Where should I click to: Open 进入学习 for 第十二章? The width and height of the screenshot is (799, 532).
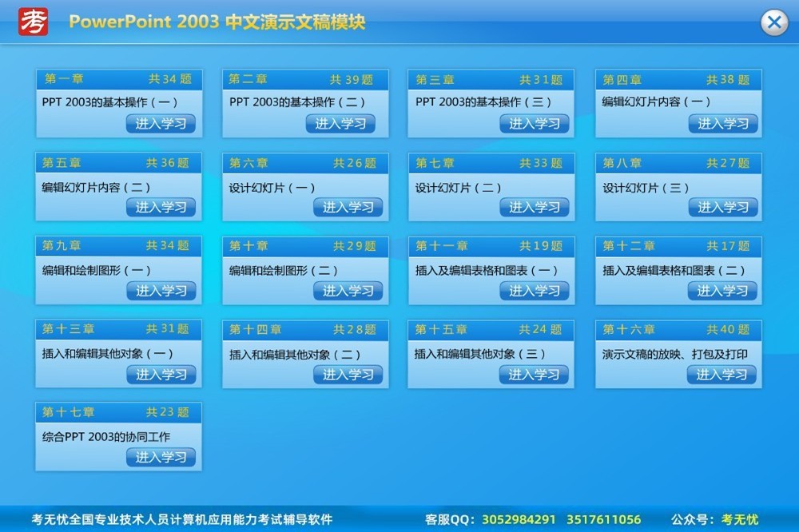[722, 291]
